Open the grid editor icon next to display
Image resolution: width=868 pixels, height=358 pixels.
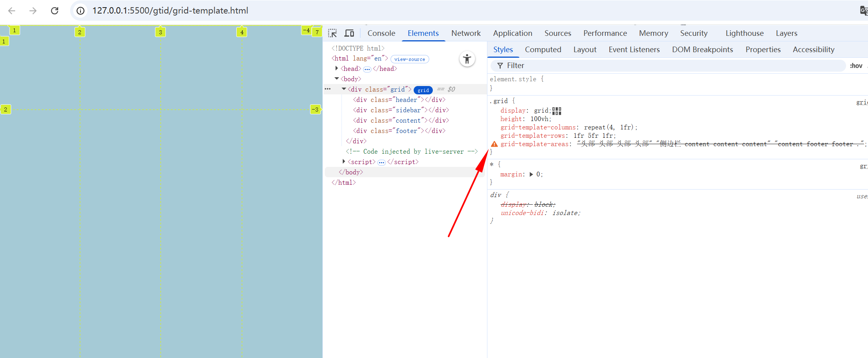pos(557,111)
